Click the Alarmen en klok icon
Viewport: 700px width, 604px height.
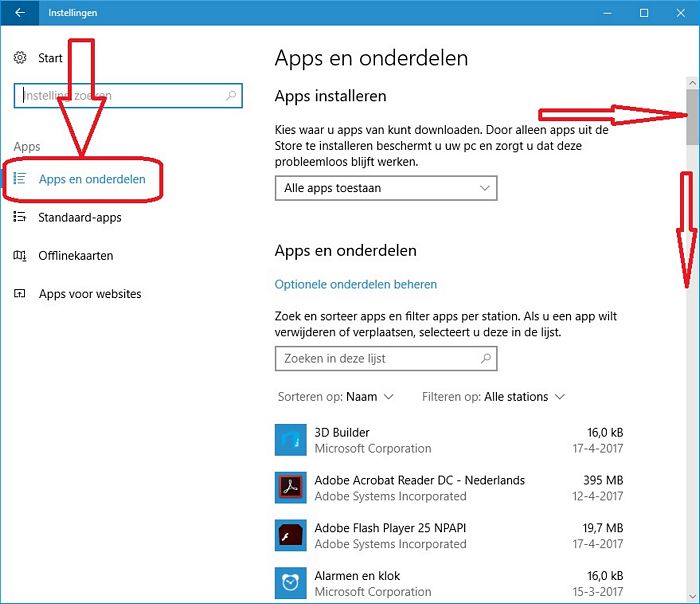point(290,582)
